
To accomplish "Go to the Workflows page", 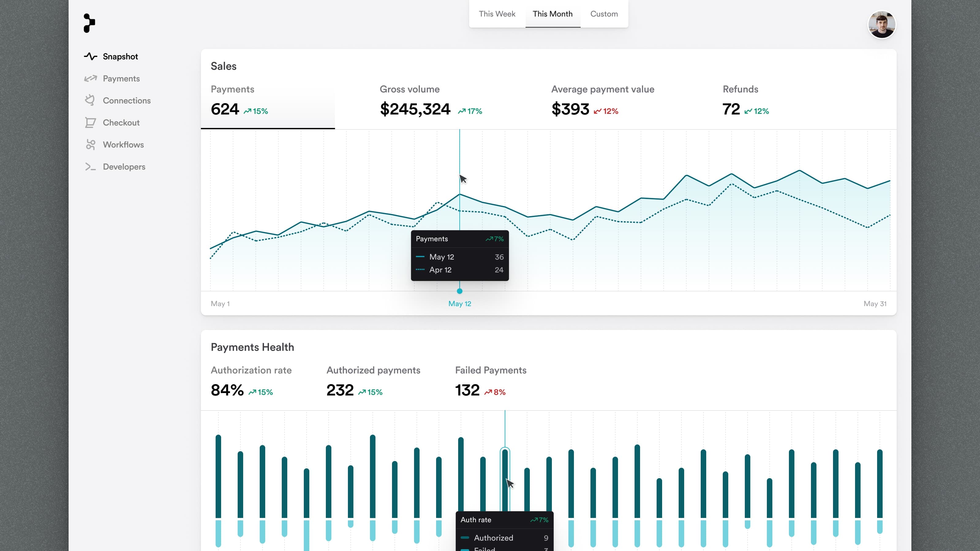I will coord(123,145).
